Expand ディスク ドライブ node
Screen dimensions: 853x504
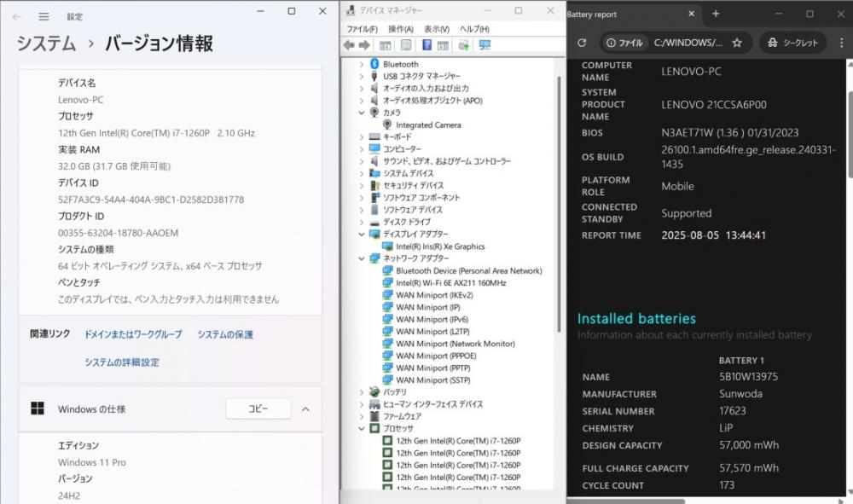pyautogui.click(x=362, y=222)
